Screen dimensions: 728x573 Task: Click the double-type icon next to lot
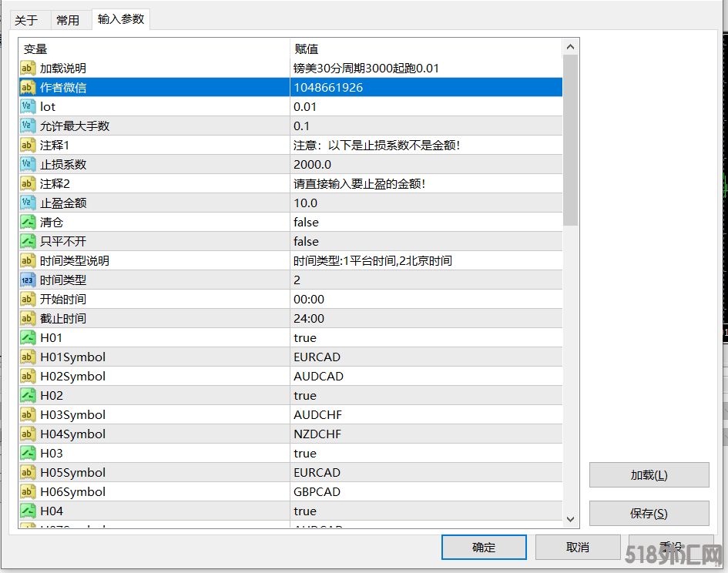coord(28,107)
